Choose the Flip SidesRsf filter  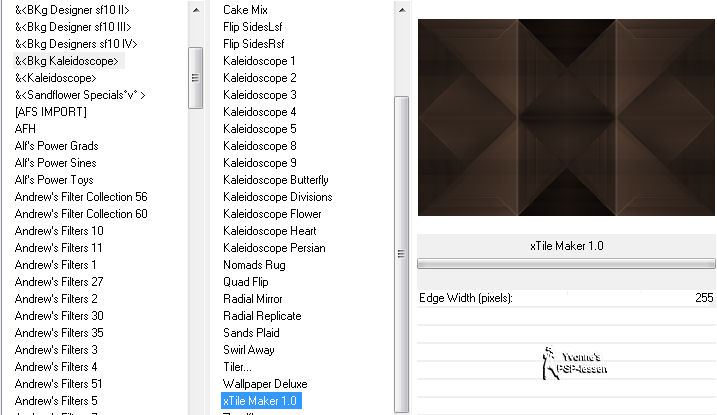(x=254, y=44)
